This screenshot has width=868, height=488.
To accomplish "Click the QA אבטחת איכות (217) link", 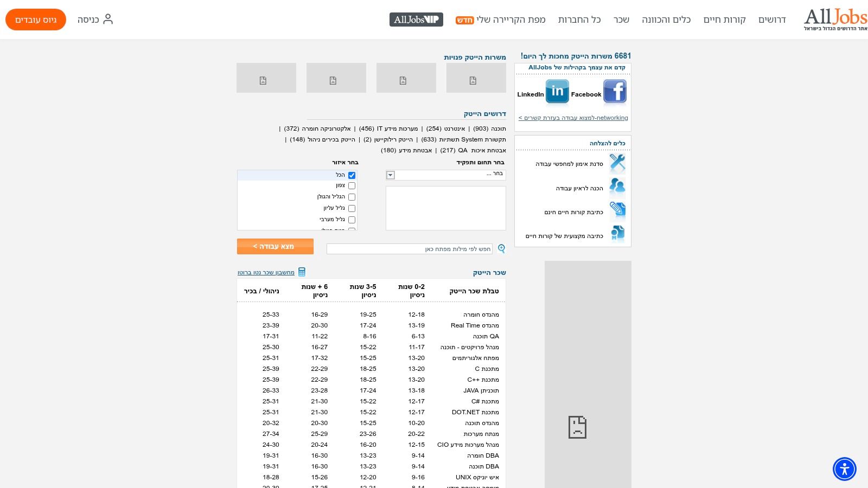I will [x=473, y=150].
